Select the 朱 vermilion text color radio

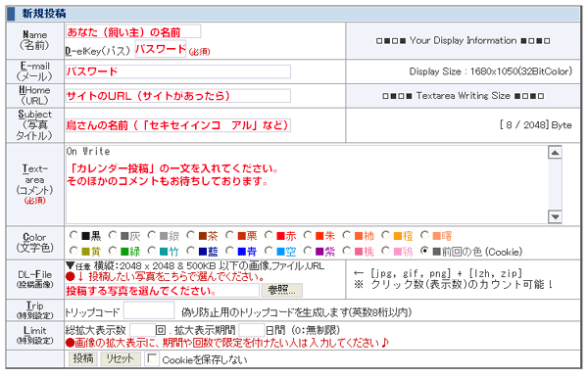coord(308,235)
